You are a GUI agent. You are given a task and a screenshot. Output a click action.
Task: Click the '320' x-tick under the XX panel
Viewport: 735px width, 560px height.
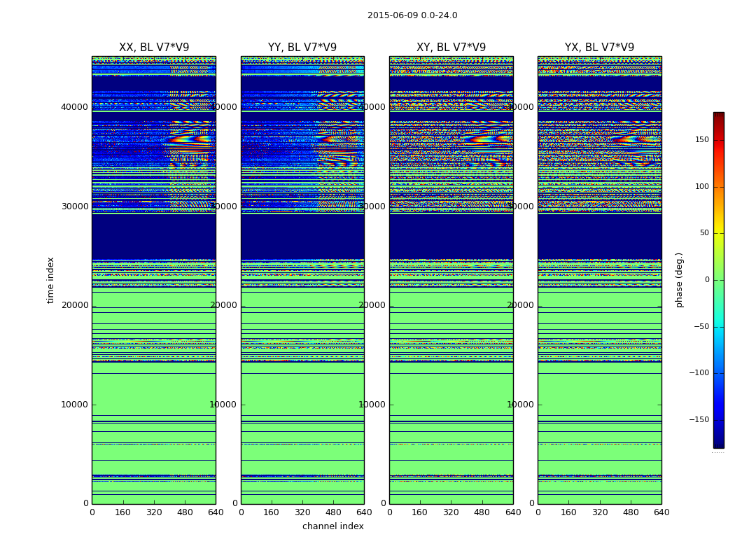pos(154,512)
